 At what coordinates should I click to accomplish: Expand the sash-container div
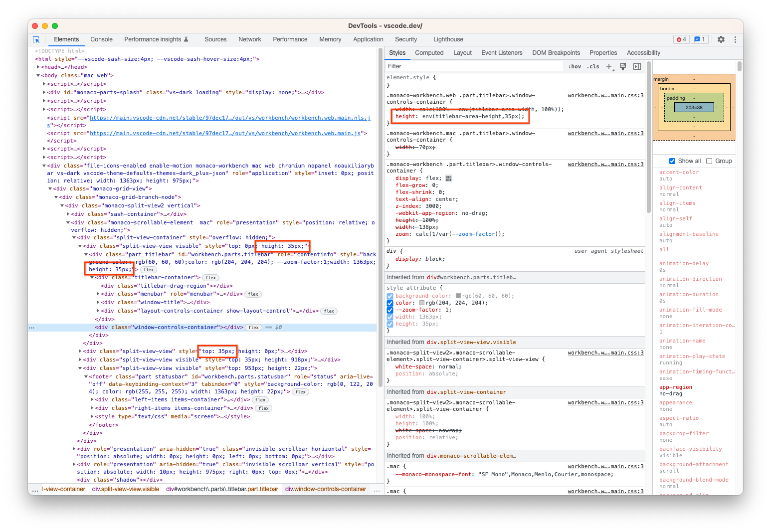pyautogui.click(x=68, y=213)
